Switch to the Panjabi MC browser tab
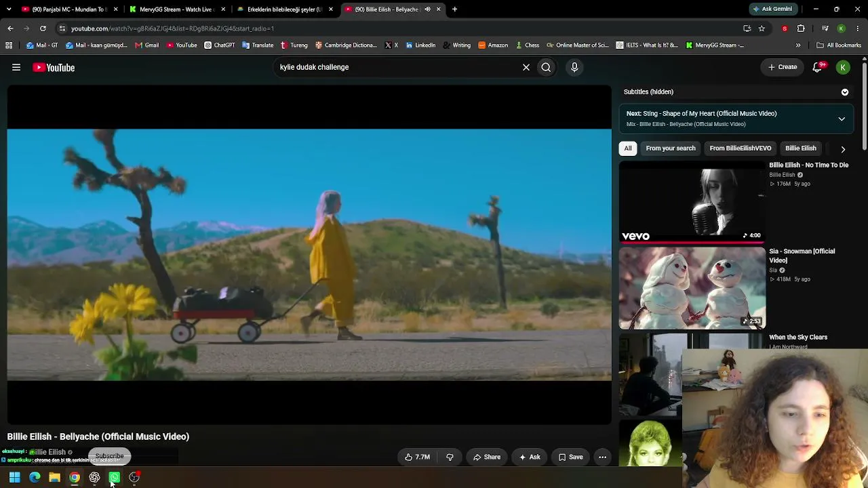The height and width of the screenshot is (488, 868). (68, 9)
